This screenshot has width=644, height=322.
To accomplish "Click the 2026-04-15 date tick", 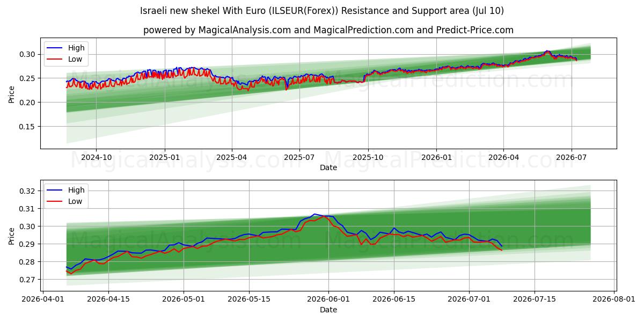I will pos(108,299).
